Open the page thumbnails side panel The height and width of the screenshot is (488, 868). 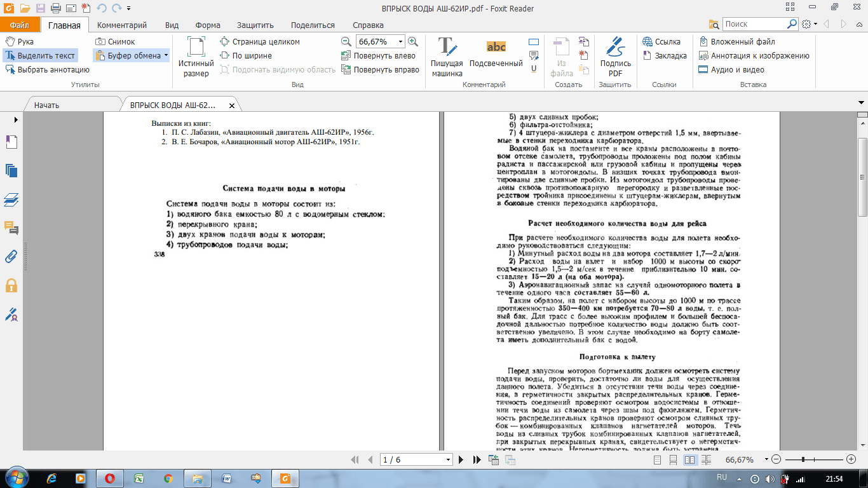11,170
